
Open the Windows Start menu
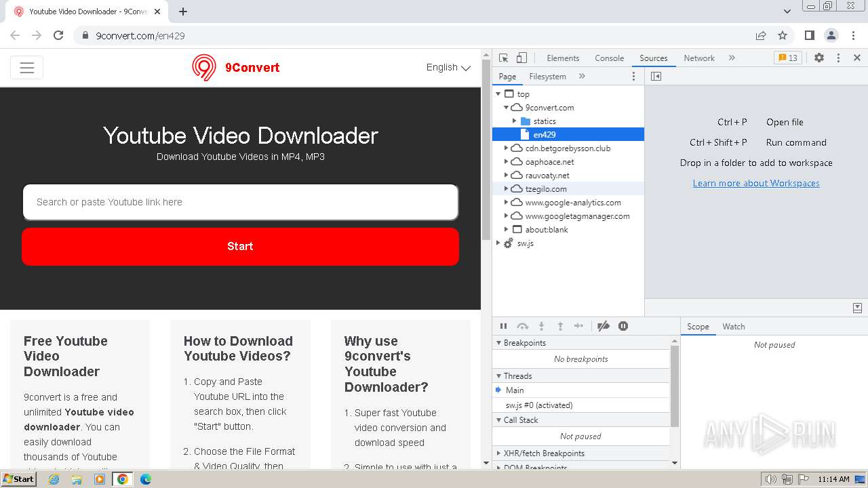pyautogui.click(x=18, y=479)
